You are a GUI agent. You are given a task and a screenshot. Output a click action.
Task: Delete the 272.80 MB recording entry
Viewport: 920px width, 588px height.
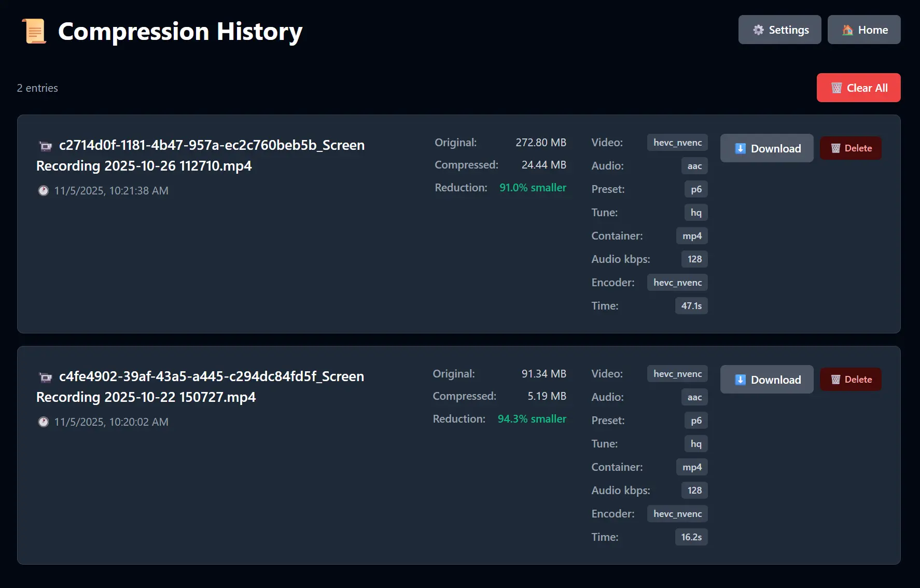pos(851,148)
